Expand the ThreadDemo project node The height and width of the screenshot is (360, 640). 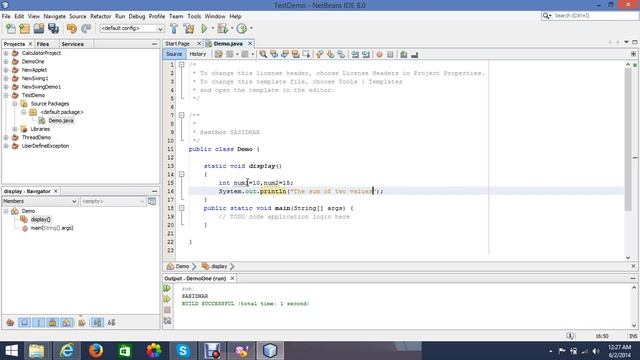click(x=6, y=138)
